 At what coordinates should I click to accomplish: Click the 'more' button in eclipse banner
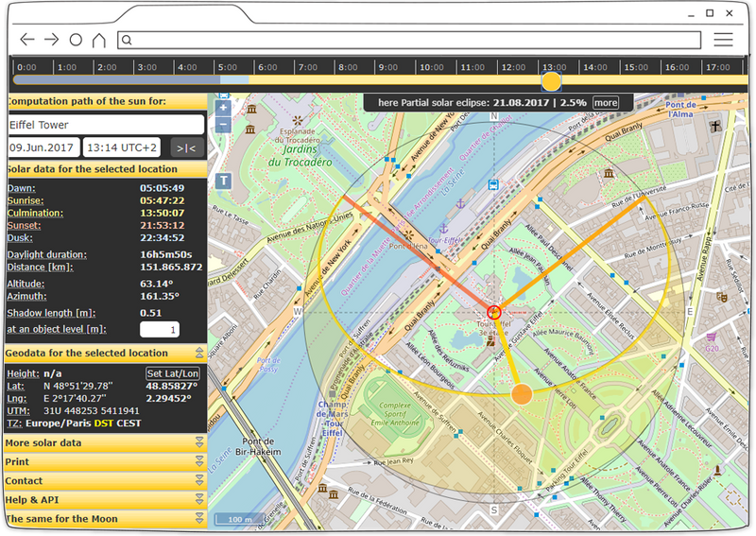tap(606, 103)
